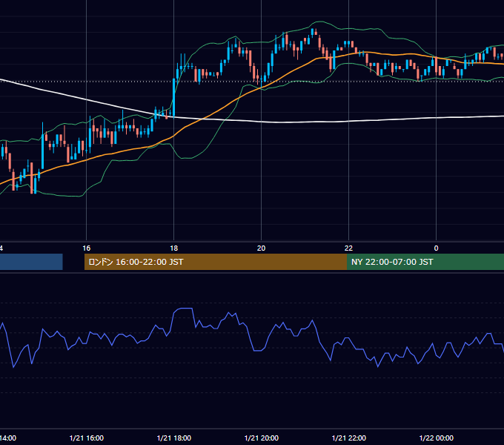The width and height of the screenshot is (504, 445).
Task: Click the ロンドン 16:00-22:00 JST session bar
Action: click(216, 262)
